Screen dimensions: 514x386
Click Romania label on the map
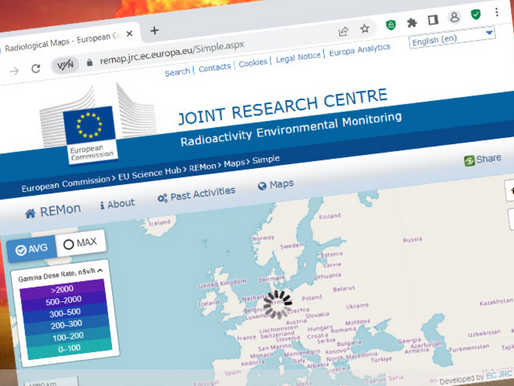pyautogui.click(x=343, y=330)
